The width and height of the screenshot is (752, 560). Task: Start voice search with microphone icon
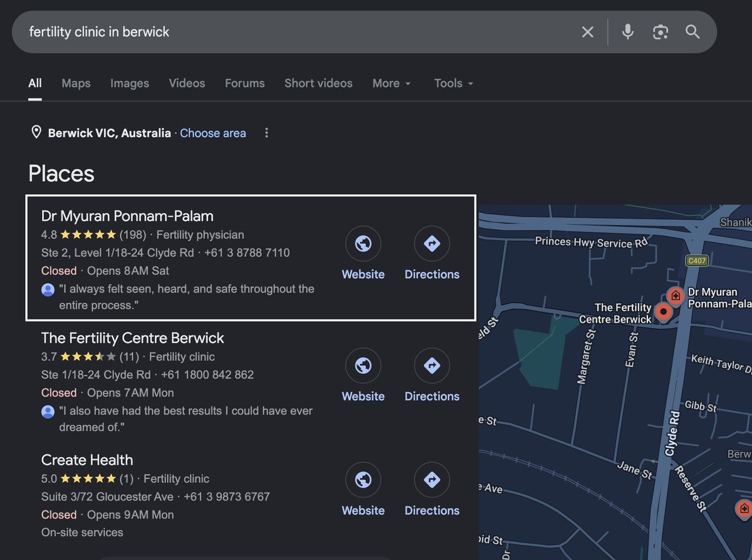[x=627, y=32]
